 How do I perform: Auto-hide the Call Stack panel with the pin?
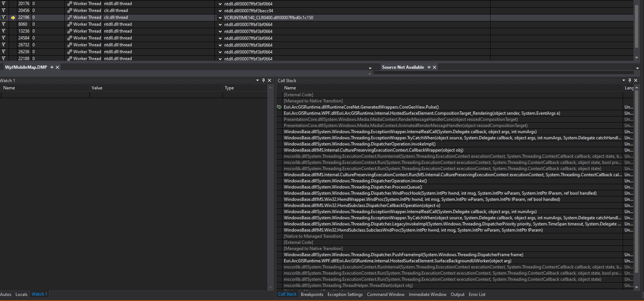[x=630, y=80]
